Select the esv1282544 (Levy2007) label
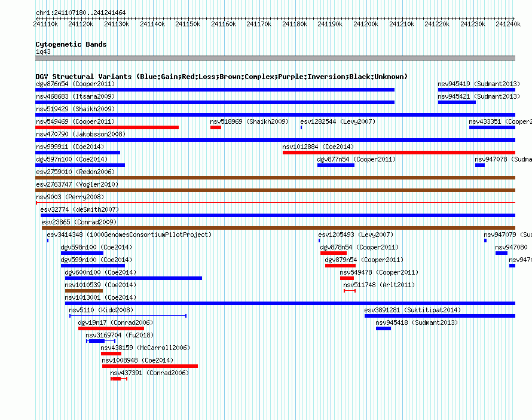 coord(338,121)
